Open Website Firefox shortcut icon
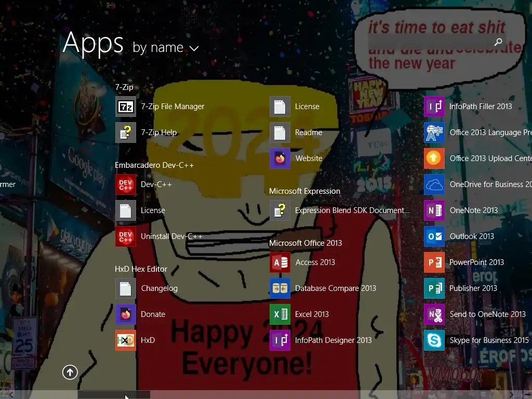Viewport: 532px width, 399px height. tap(280, 158)
